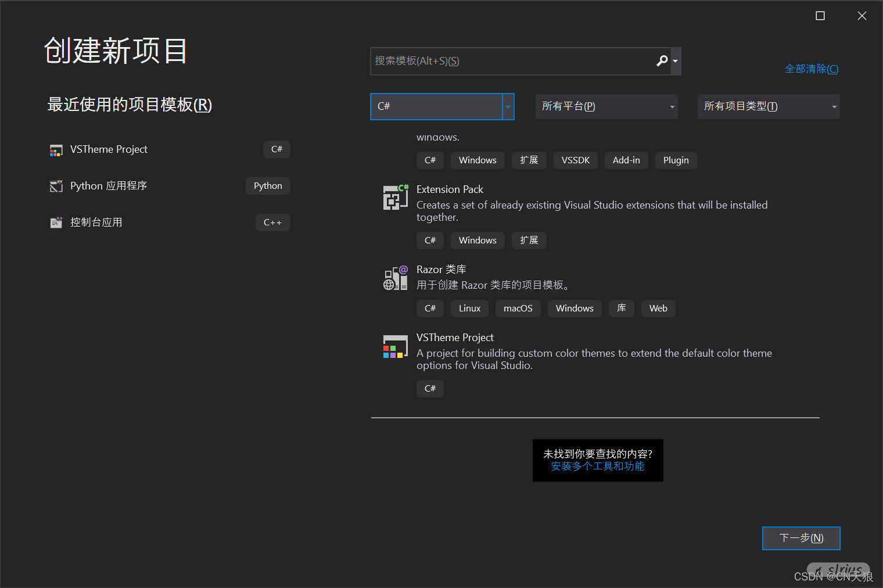Viewport: 883px width, 588px height.
Task: Click the 全部清除 link
Action: 811,69
